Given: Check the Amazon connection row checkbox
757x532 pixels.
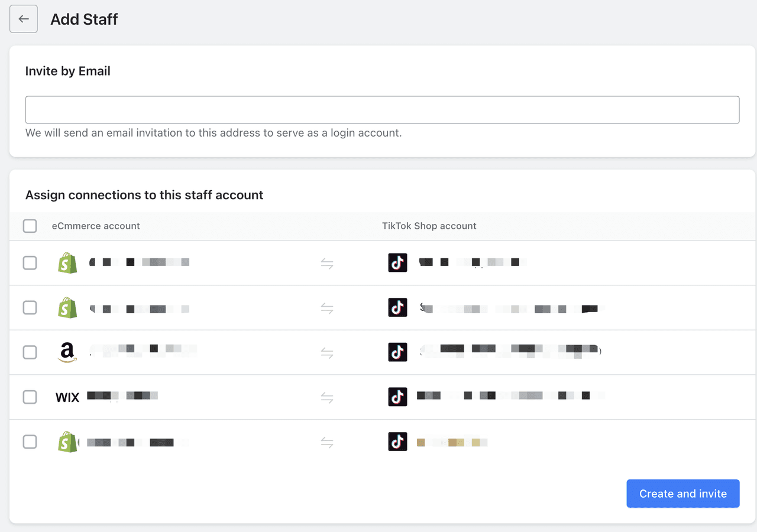Looking at the screenshot, I should tap(30, 352).
